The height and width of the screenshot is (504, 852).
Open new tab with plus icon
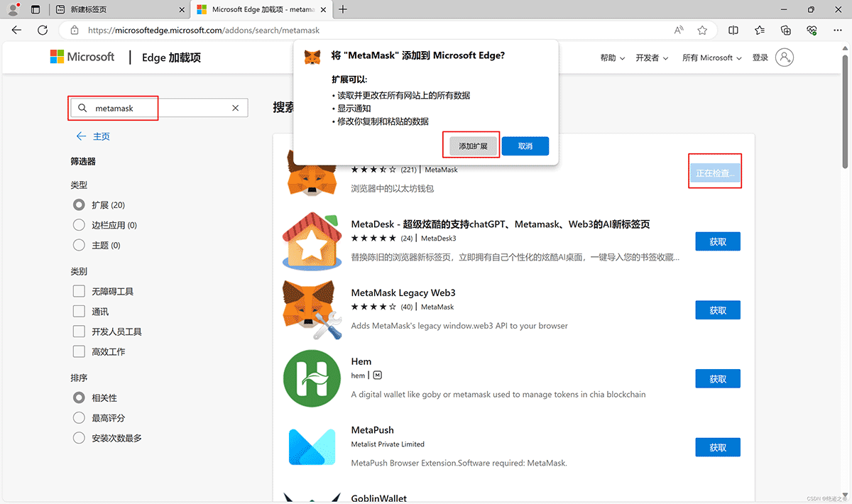(x=343, y=9)
